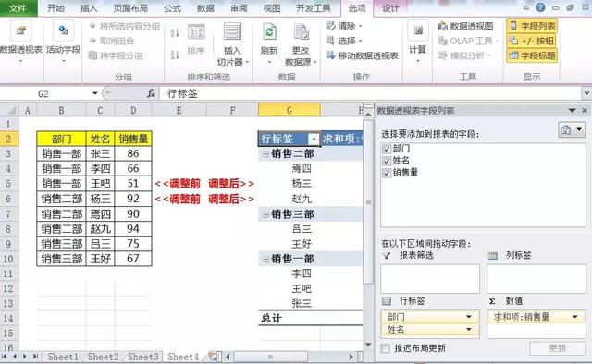Toggle the 字段标题 field headers display
The image size is (592, 364).
(x=532, y=55)
